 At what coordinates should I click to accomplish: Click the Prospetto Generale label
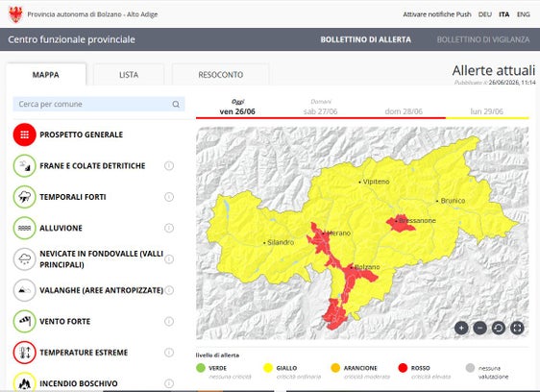82,135
